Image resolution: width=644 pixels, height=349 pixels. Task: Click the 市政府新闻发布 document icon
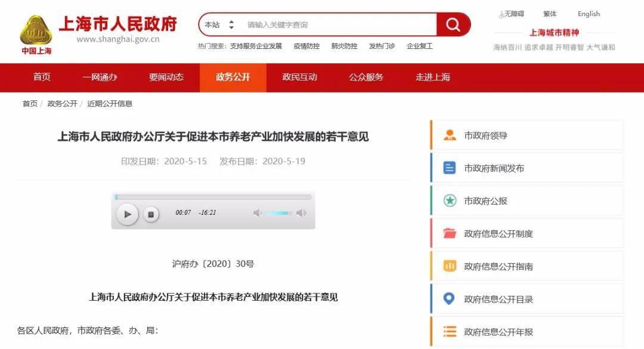coord(450,168)
